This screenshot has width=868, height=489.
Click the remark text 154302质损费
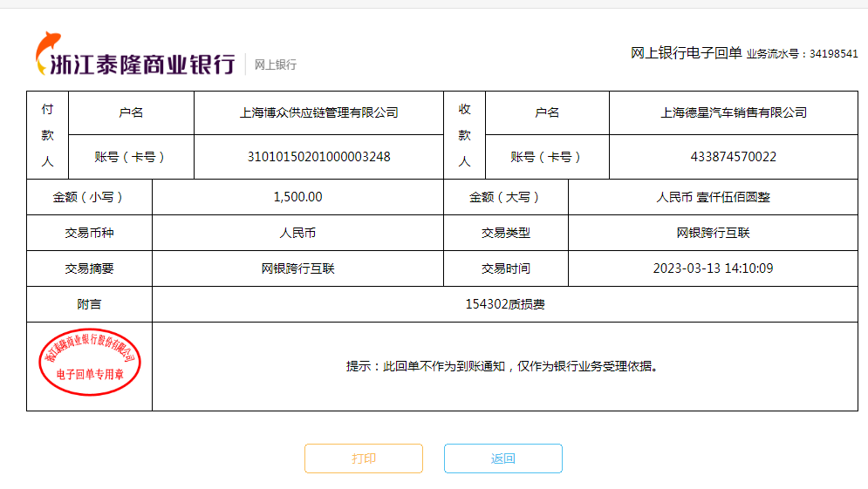pyautogui.click(x=505, y=304)
